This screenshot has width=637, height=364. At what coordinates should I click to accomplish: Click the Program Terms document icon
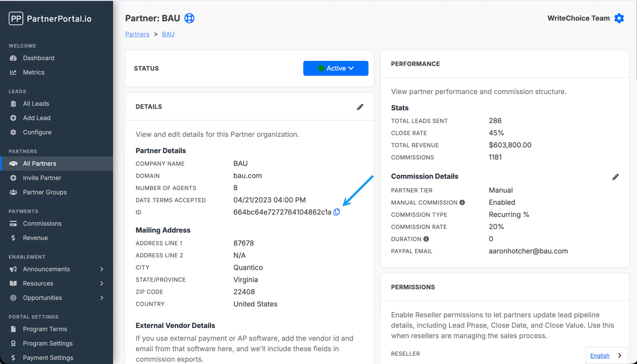13,329
